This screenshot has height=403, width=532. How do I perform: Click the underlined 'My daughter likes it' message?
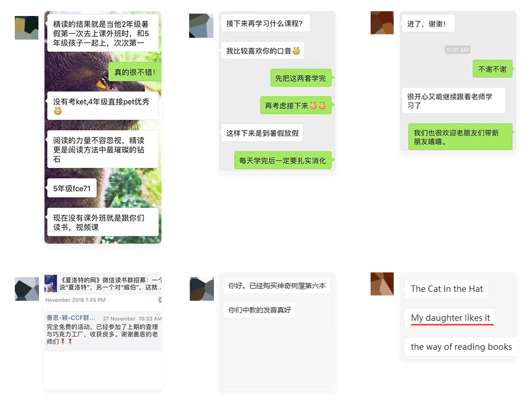pos(450,318)
